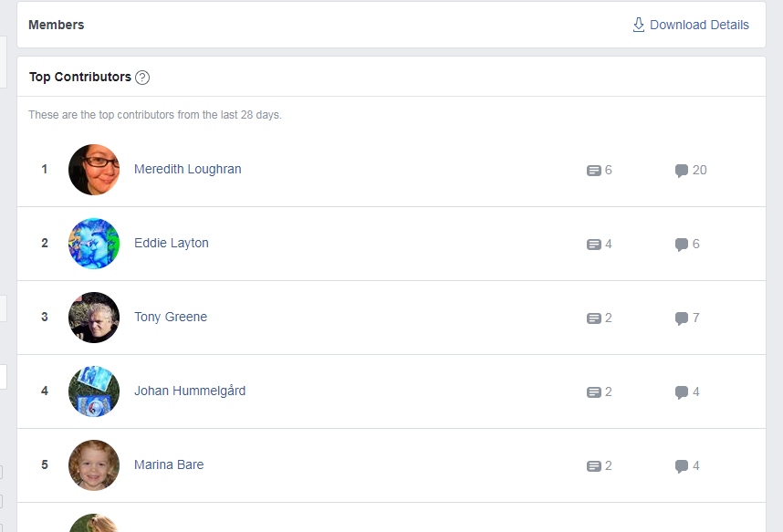Click Meredith Loughran's posts icon

(x=593, y=171)
